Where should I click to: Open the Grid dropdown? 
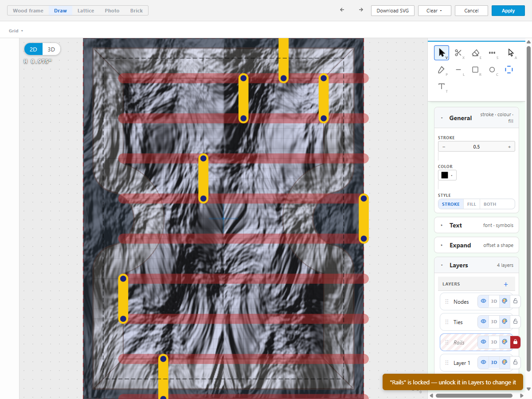[x=16, y=31]
